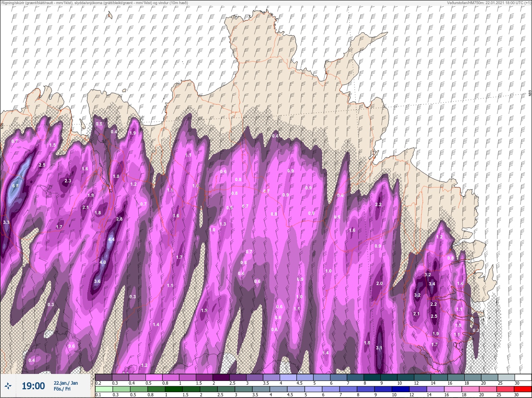Click the 1.5 precipitation value on the map

click(52, 145)
